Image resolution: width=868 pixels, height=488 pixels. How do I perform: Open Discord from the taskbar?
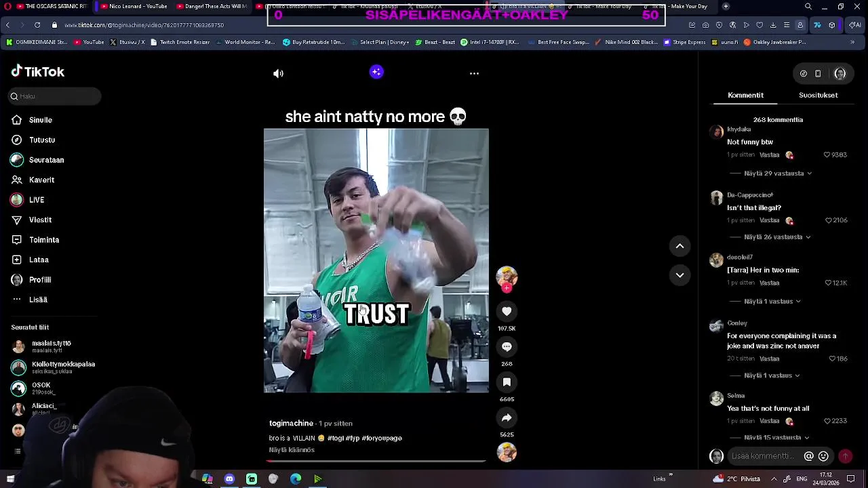click(229, 479)
